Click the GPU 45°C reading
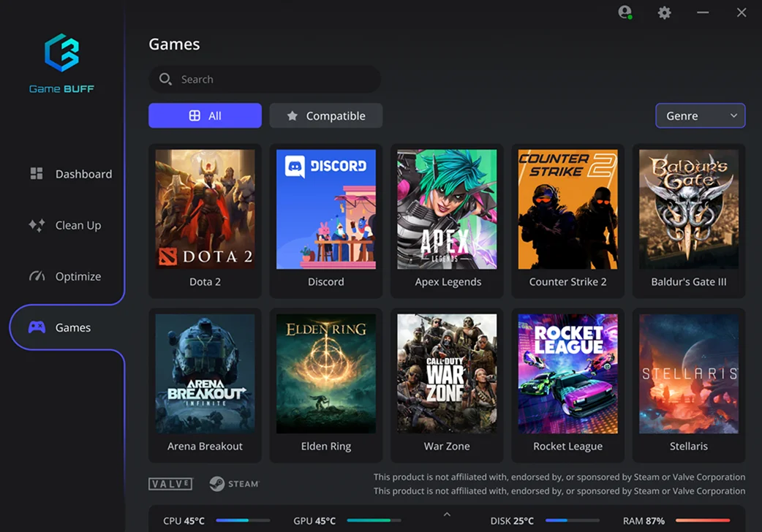 click(314, 521)
